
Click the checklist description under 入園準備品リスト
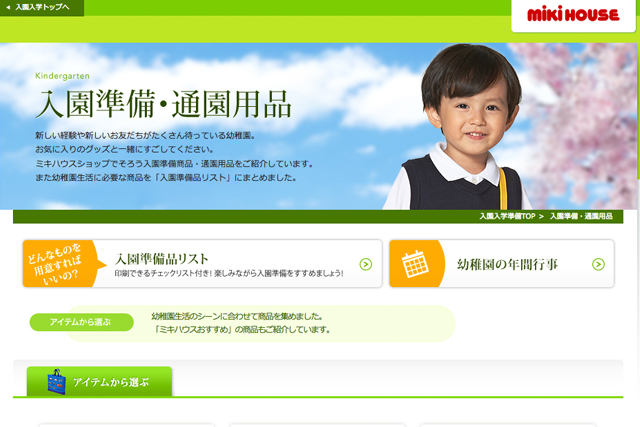pyautogui.click(x=229, y=274)
